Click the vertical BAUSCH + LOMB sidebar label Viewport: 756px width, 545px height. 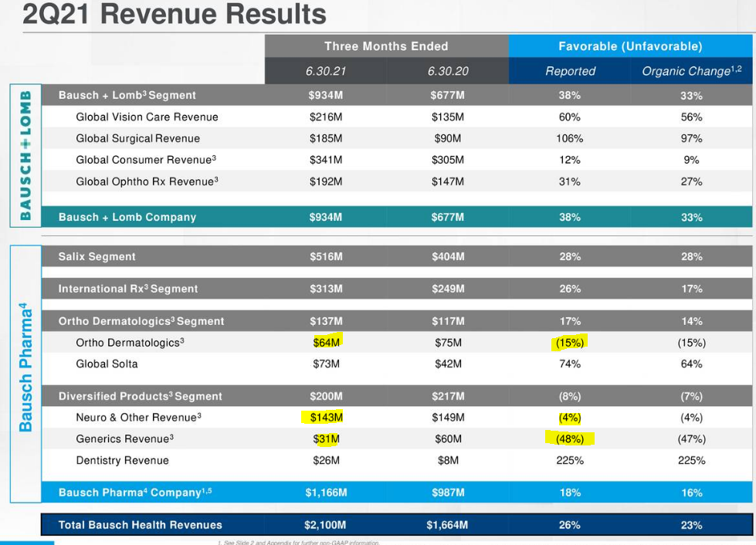(x=24, y=154)
